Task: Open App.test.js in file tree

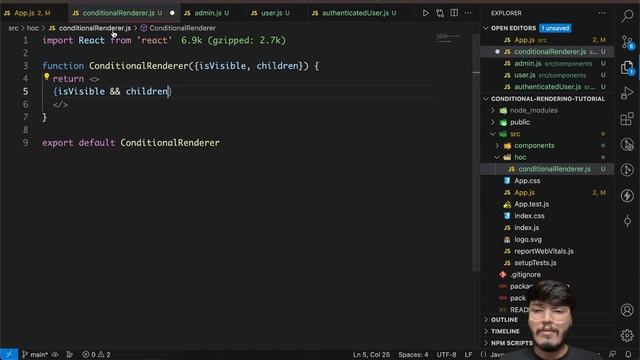Action: (x=547, y=204)
